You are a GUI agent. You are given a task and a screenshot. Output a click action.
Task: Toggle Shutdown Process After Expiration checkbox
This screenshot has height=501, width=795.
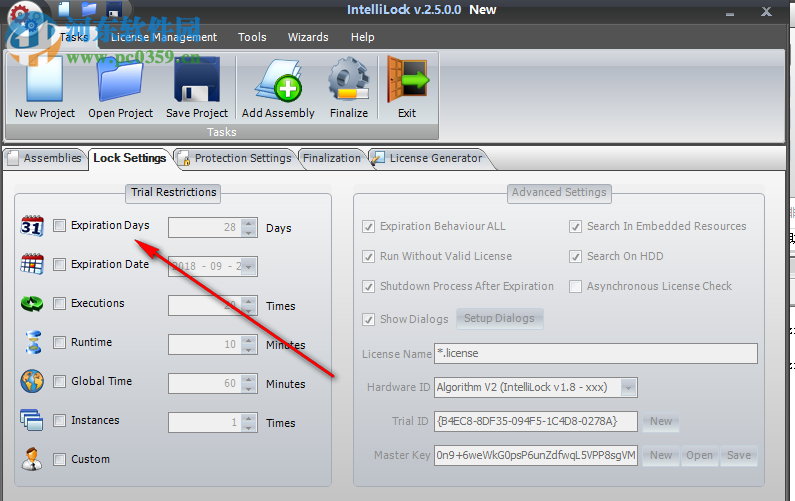point(369,287)
